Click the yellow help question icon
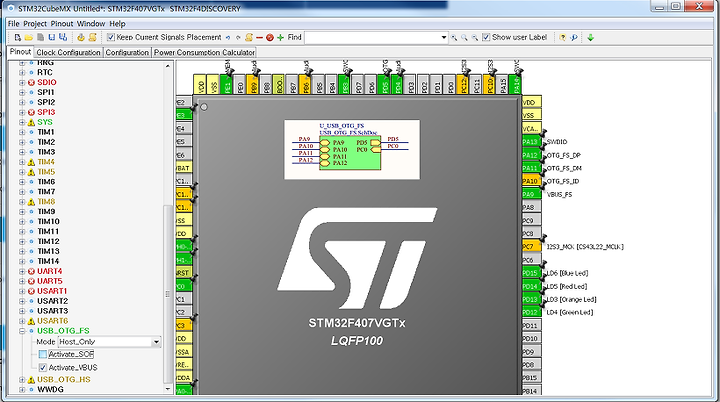720x402 pixels. point(562,38)
